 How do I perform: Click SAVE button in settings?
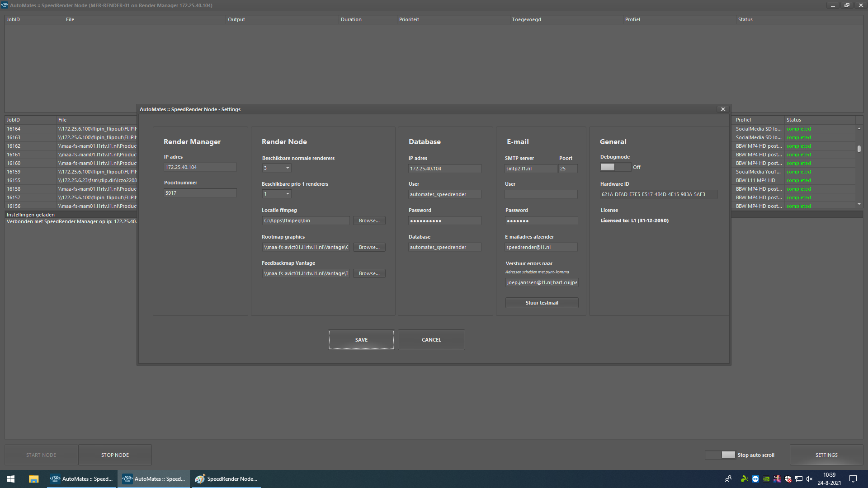361,340
